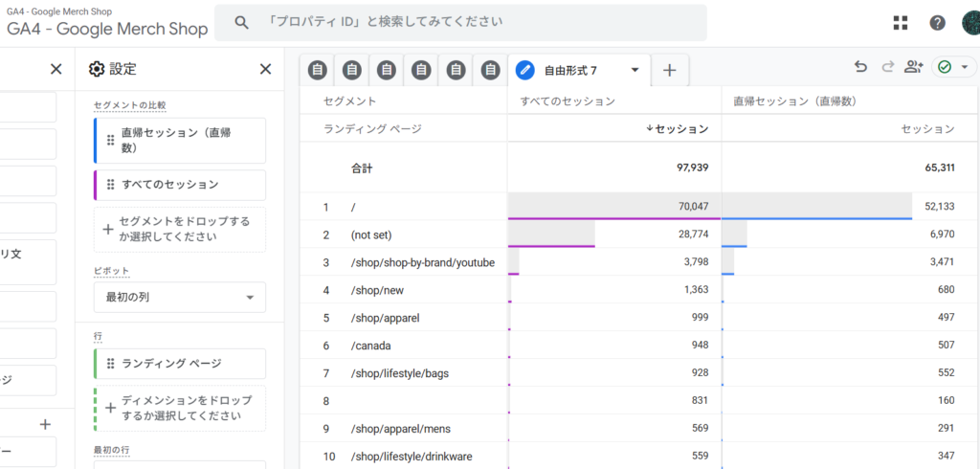Add a new exploration tab with plus
Image resolution: width=980 pixels, height=469 pixels.
pyautogui.click(x=670, y=70)
